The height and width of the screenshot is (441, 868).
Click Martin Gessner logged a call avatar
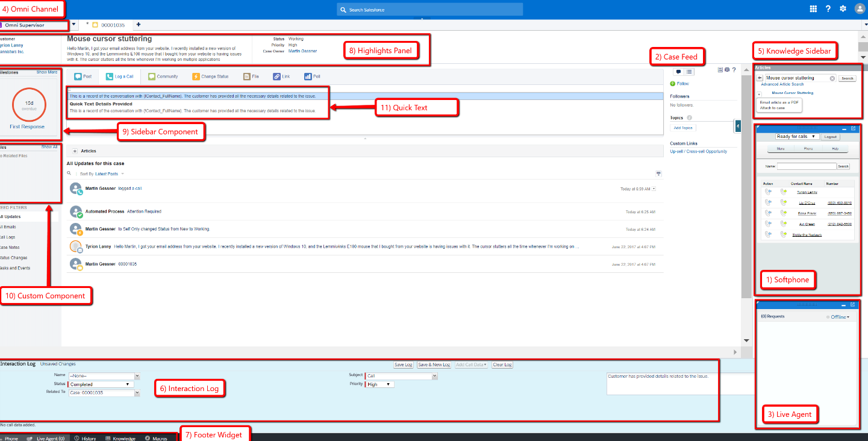tap(76, 189)
